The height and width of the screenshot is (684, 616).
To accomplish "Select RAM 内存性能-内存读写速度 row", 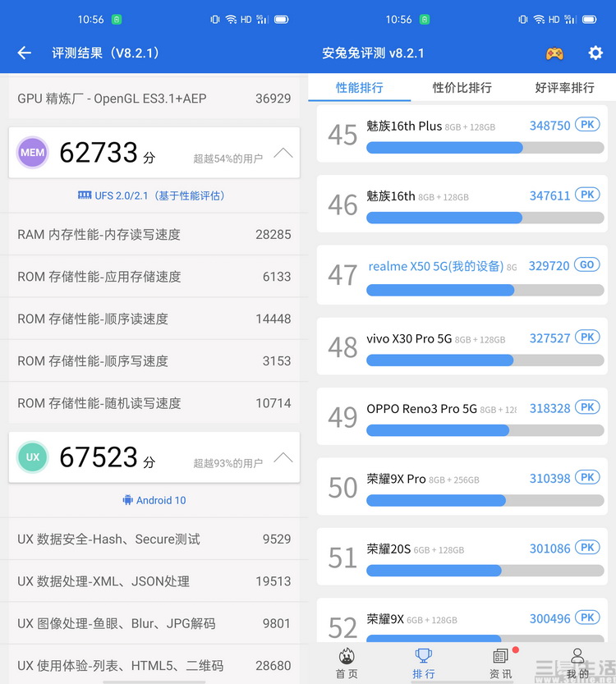I will [x=154, y=235].
